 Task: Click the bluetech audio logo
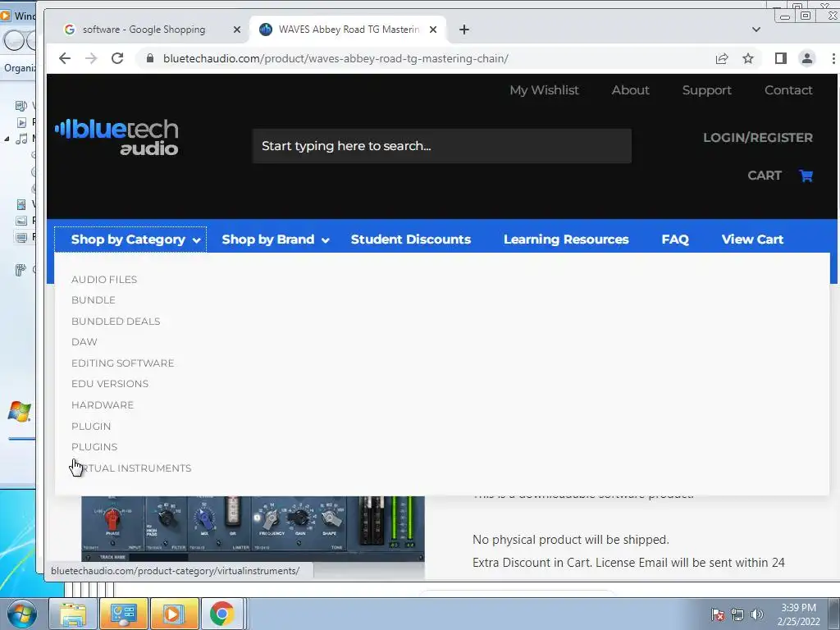click(x=116, y=137)
